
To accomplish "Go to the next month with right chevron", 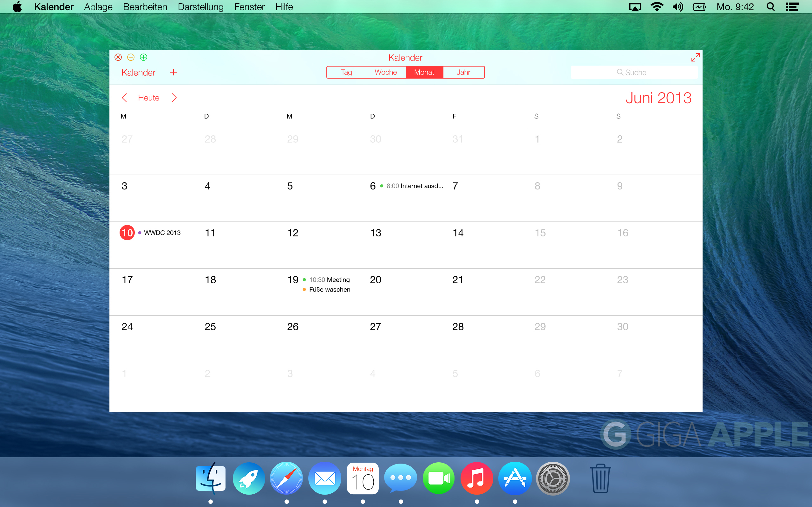I will coord(174,98).
